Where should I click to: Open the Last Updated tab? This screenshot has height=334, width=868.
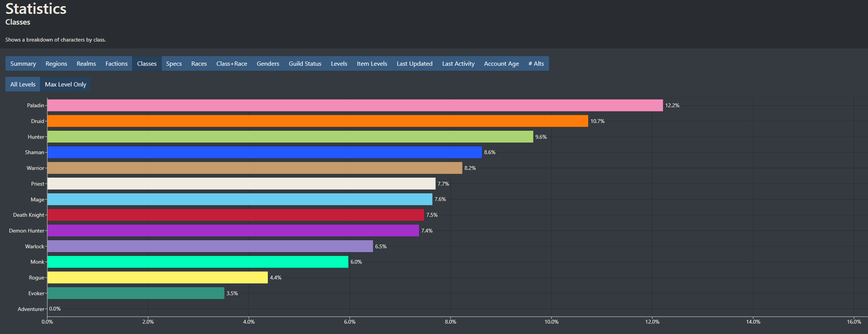415,63
